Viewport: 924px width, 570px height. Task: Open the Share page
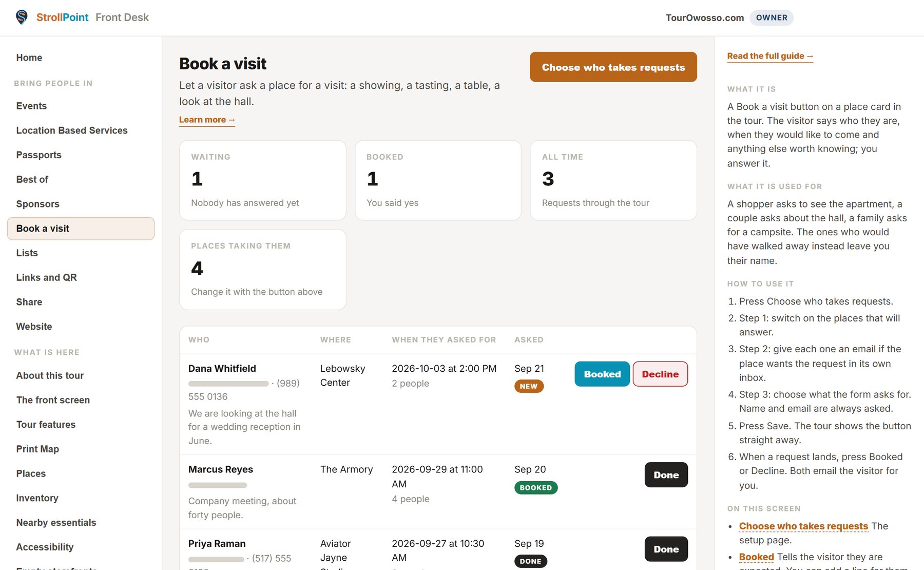click(29, 302)
